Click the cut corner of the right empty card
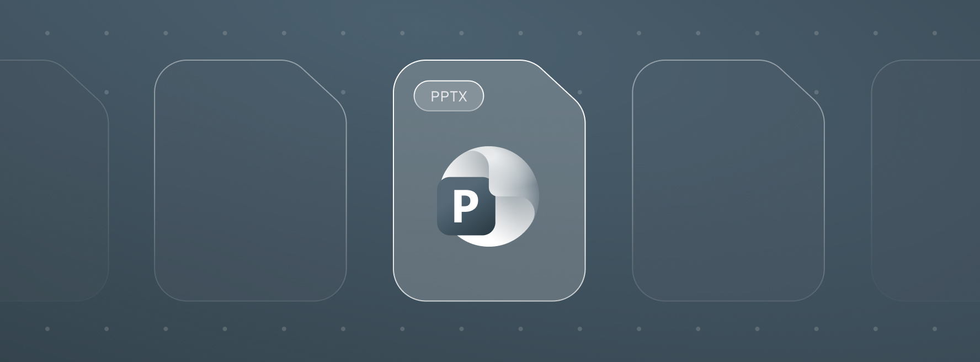 point(802,83)
